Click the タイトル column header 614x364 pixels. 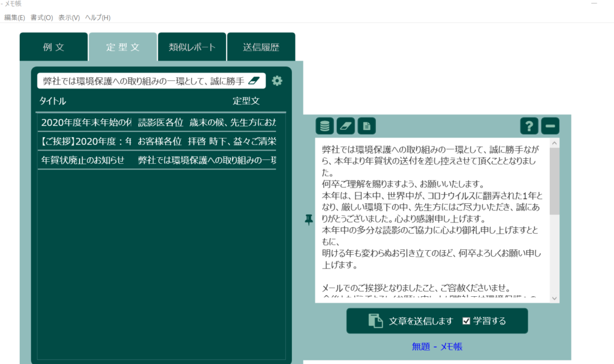pos(53,101)
